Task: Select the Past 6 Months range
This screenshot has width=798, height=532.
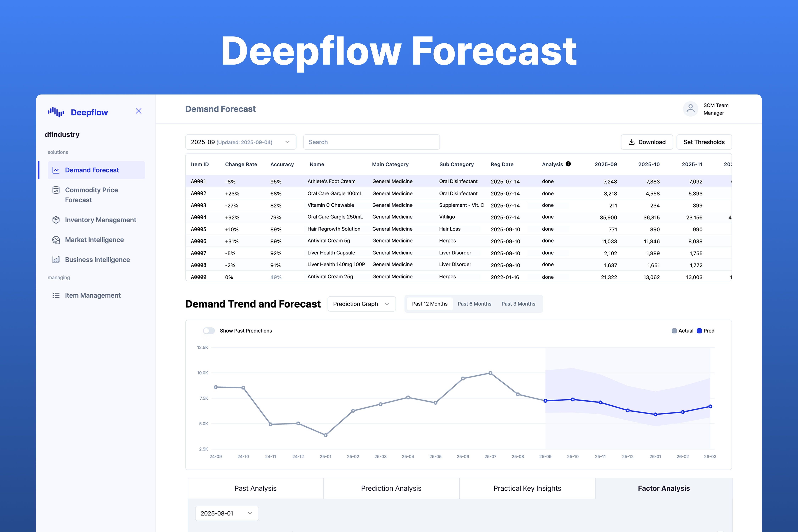Action: (x=474, y=304)
